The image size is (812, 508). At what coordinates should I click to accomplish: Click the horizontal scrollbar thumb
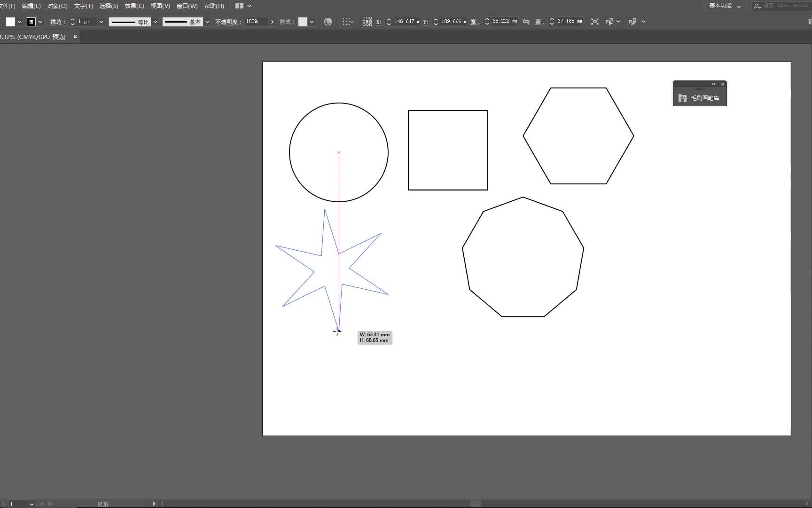point(476,503)
